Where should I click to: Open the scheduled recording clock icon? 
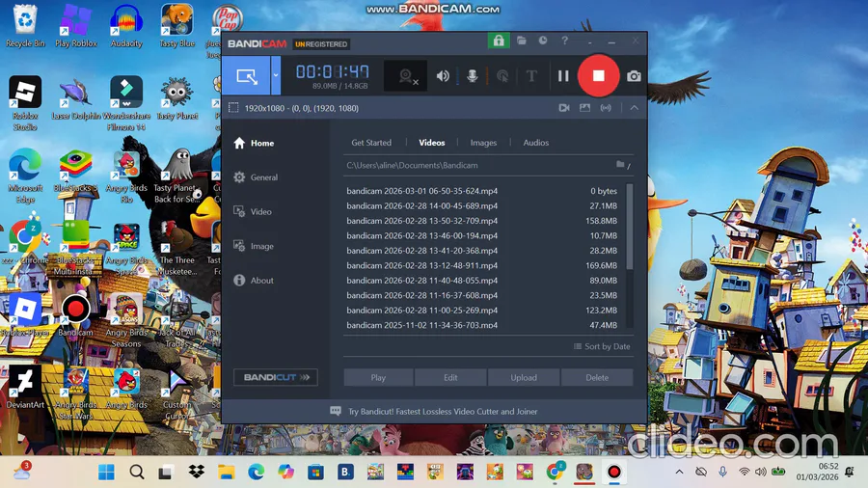[543, 41]
